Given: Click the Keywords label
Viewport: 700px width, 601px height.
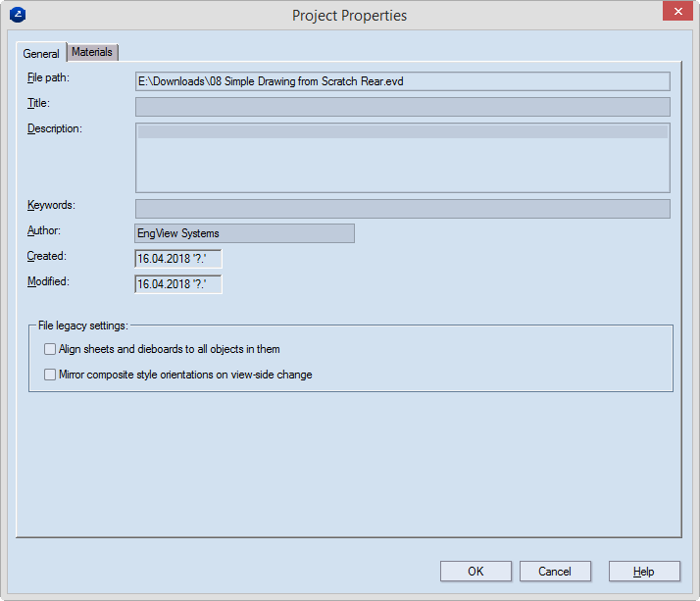Looking at the screenshot, I should point(52,205).
